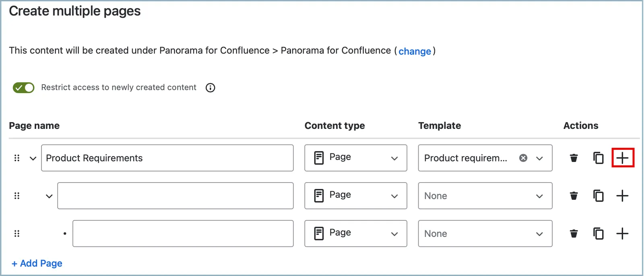This screenshot has width=644, height=276.
Task: Click copy icon in bulleted third row
Action: pyautogui.click(x=598, y=234)
